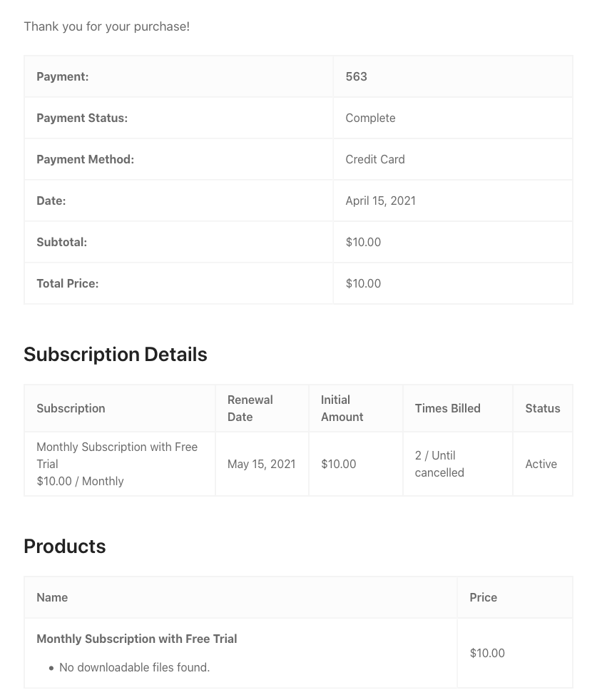Click the Subscription Details heading

(116, 355)
